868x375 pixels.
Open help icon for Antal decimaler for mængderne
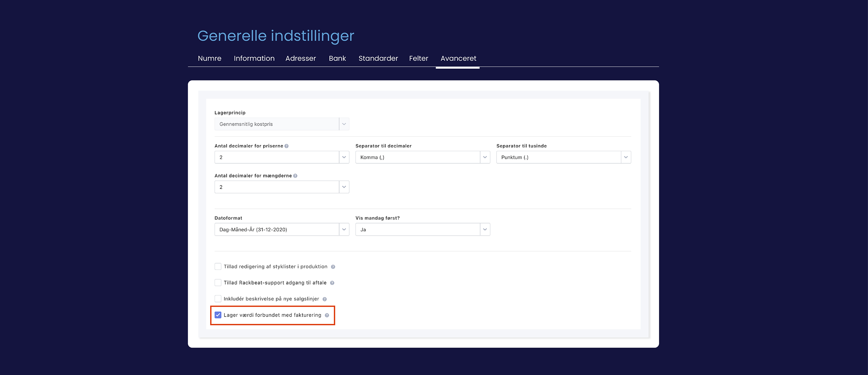(295, 176)
